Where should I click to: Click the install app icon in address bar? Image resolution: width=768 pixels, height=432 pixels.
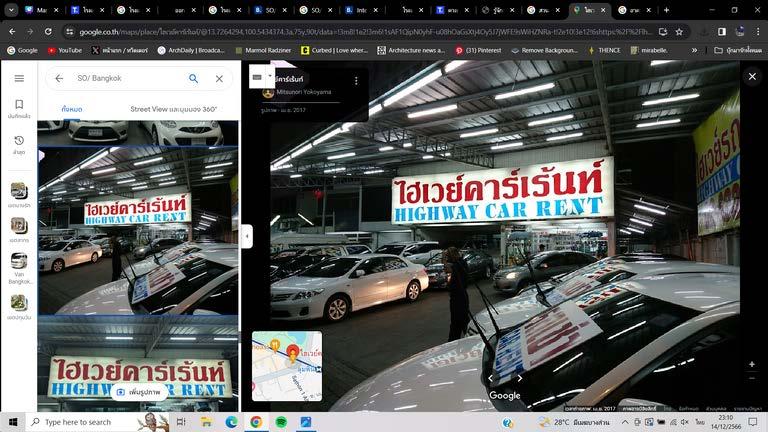pyautogui.click(x=663, y=32)
